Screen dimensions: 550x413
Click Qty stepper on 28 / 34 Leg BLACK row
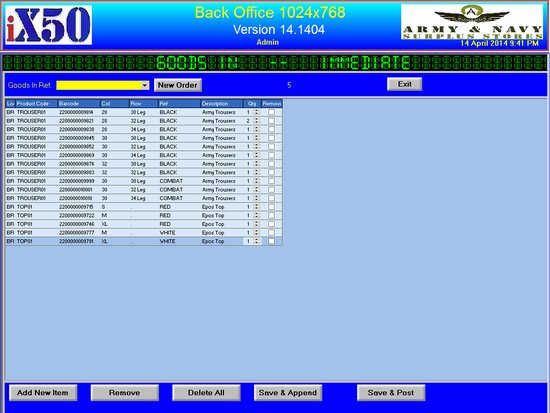(257, 129)
